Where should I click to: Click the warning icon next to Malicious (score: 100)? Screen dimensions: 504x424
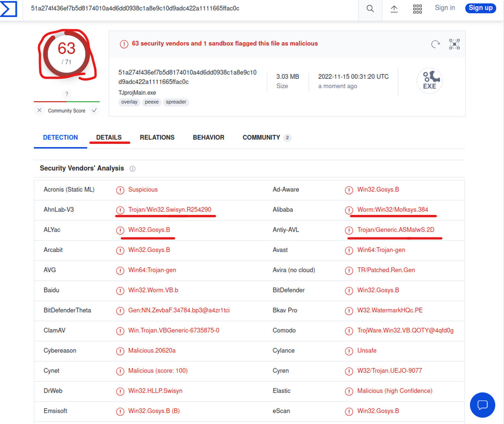tap(120, 371)
